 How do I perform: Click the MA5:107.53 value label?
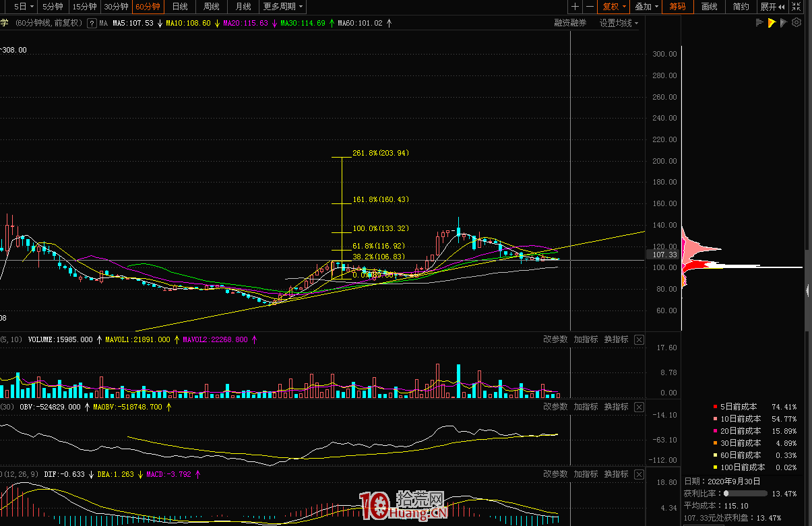point(133,23)
